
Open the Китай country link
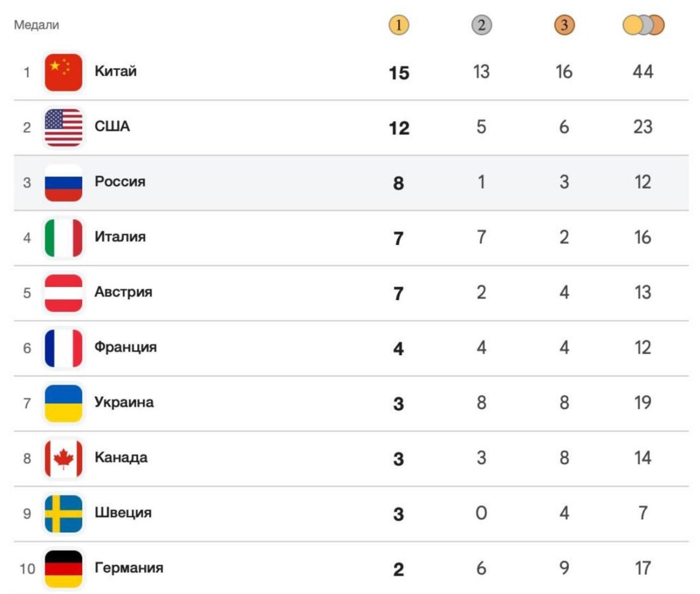pyautogui.click(x=116, y=71)
